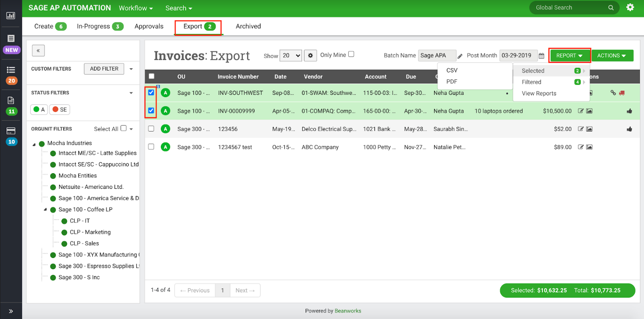
Task: Open table settings gear beside Show dropdown
Action: coord(310,55)
